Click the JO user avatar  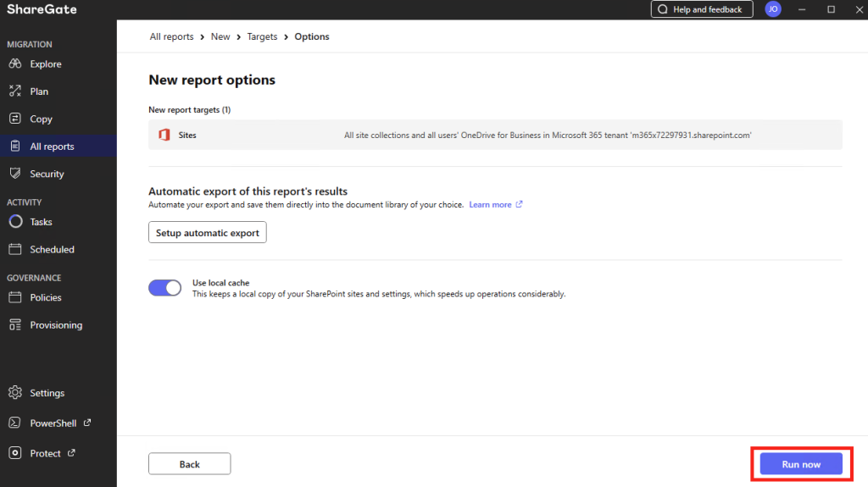click(x=773, y=9)
